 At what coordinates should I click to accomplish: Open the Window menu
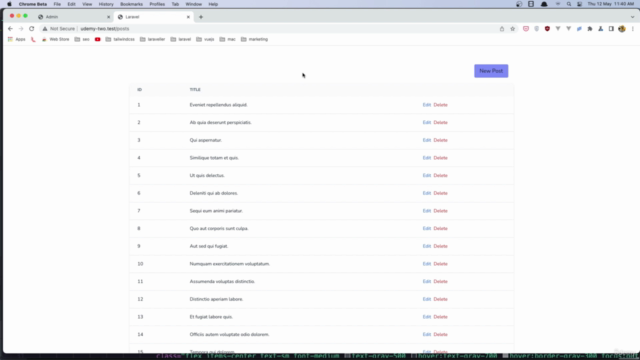click(193, 4)
